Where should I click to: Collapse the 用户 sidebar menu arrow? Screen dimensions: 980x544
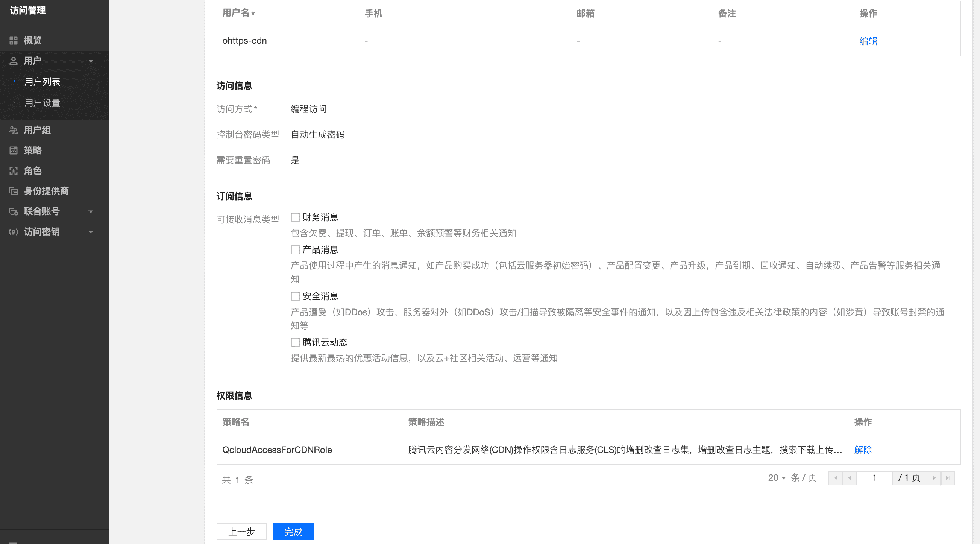click(91, 61)
